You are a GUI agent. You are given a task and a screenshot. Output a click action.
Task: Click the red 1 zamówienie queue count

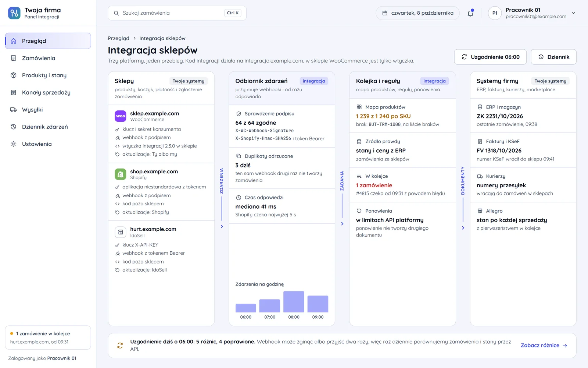pos(374,185)
